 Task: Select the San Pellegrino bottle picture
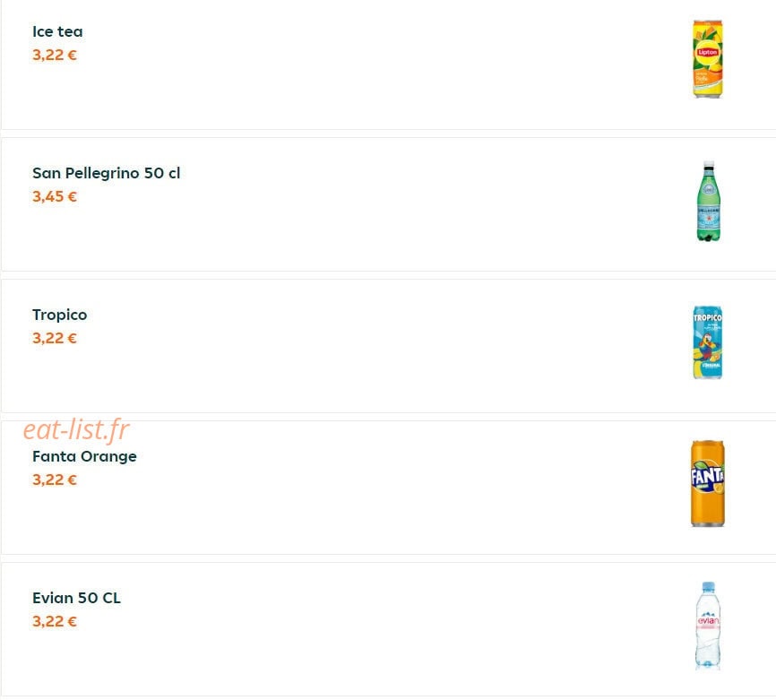pyautogui.click(x=708, y=202)
